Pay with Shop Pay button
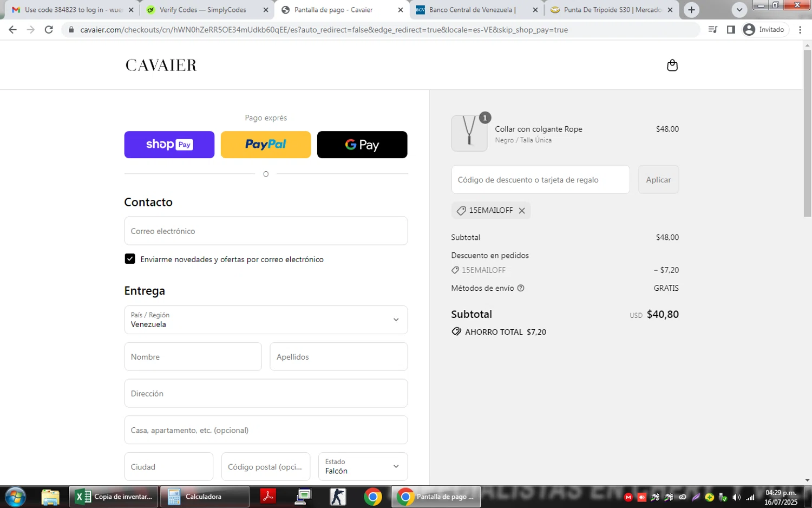The width and height of the screenshot is (812, 508). [x=169, y=145]
